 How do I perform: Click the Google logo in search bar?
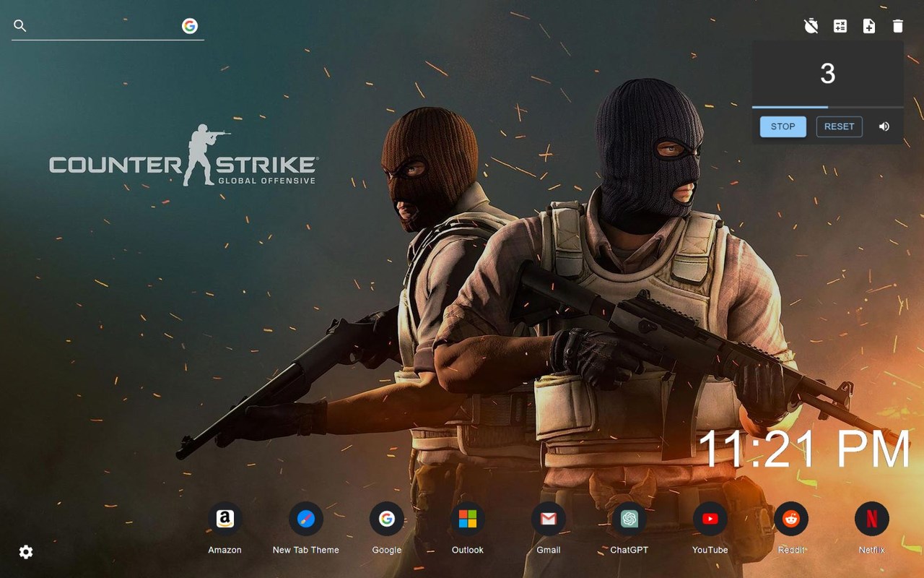pyautogui.click(x=190, y=26)
